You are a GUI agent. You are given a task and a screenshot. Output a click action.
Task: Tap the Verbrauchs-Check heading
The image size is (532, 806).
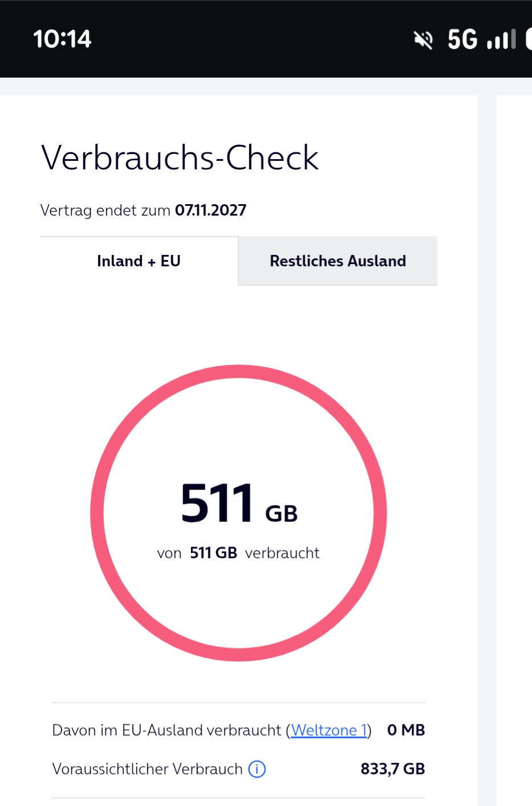pos(180,157)
